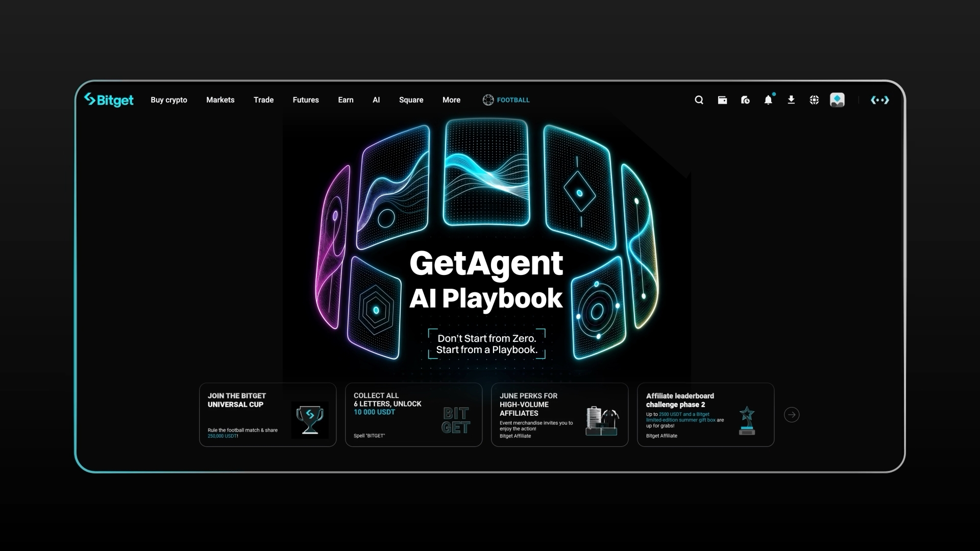The width and height of the screenshot is (980, 551).
Task: Click 'Event merchandise invites you to enjoy the action!' text
Action: click(536, 425)
